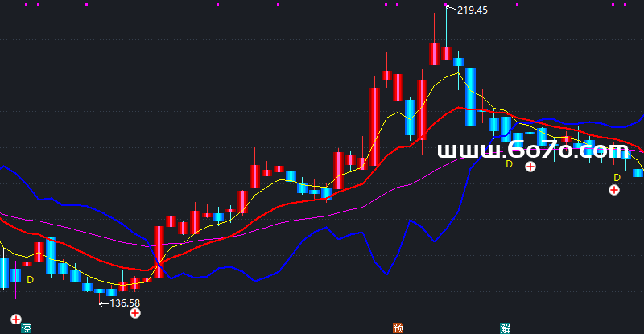Click the yellow D marker at far left
644x334 pixels.
30,279
